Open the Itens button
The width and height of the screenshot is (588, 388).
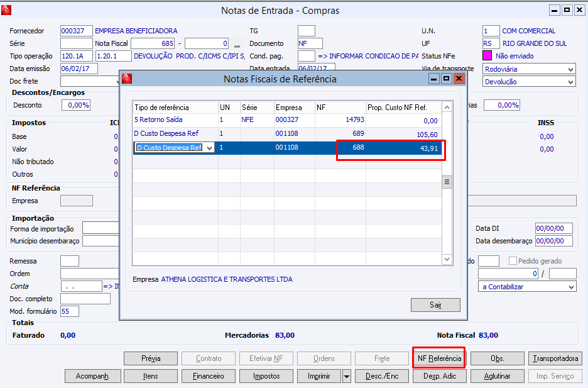pyautogui.click(x=150, y=376)
